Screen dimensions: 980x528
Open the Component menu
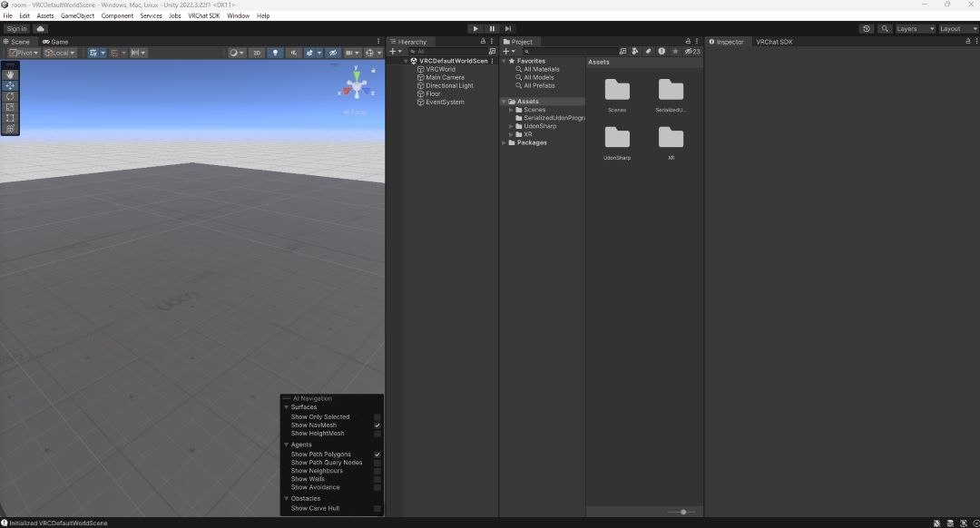tap(117, 15)
